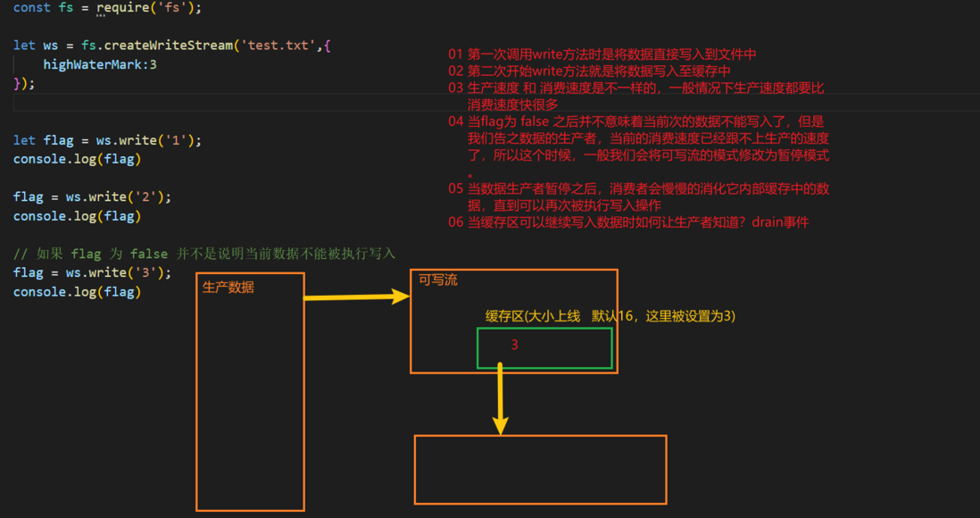The height and width of the screenshot is (518, 980).
Task: Click the line let flag = ws.write('1');
Action: click(x=107, y=140)
